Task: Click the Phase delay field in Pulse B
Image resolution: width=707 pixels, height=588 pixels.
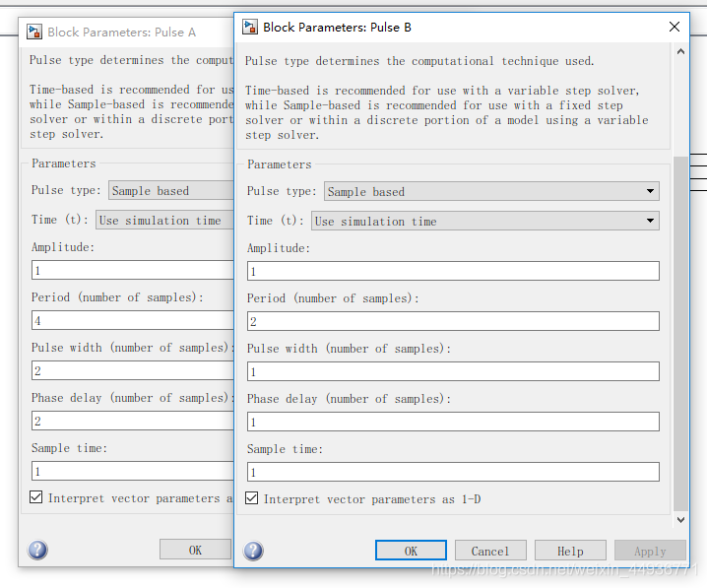Action: tap(453, 422)
